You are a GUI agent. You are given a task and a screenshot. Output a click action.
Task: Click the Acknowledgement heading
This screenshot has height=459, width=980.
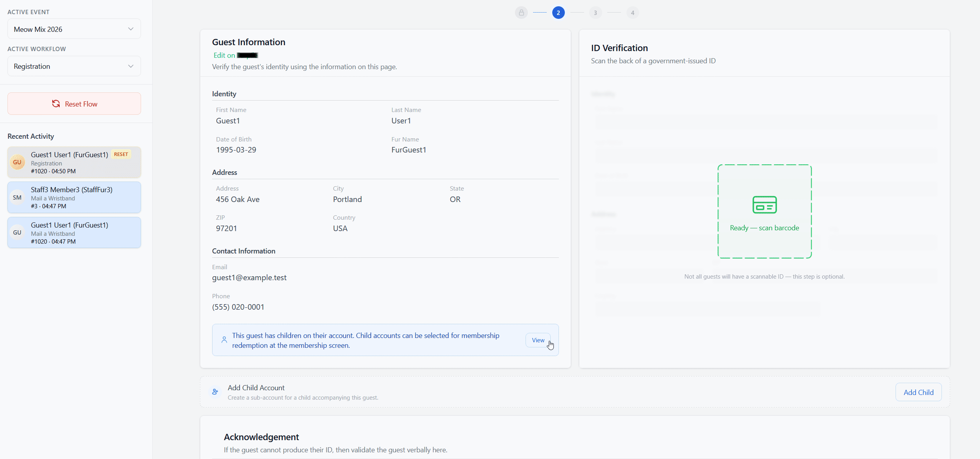(x=261, y=437)
